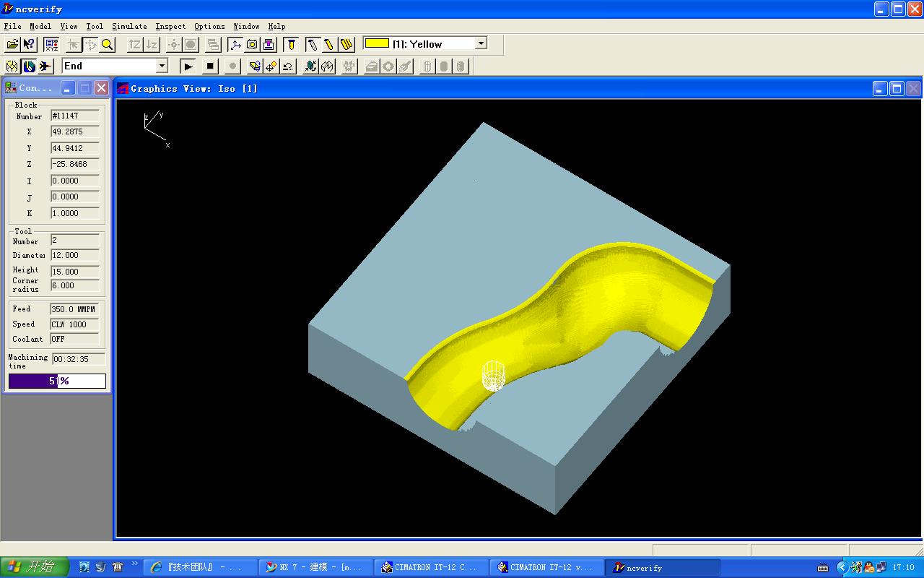Screen dimensions: 924x578
Task: Click the greyed record circle button
Action: pos(232,66)
